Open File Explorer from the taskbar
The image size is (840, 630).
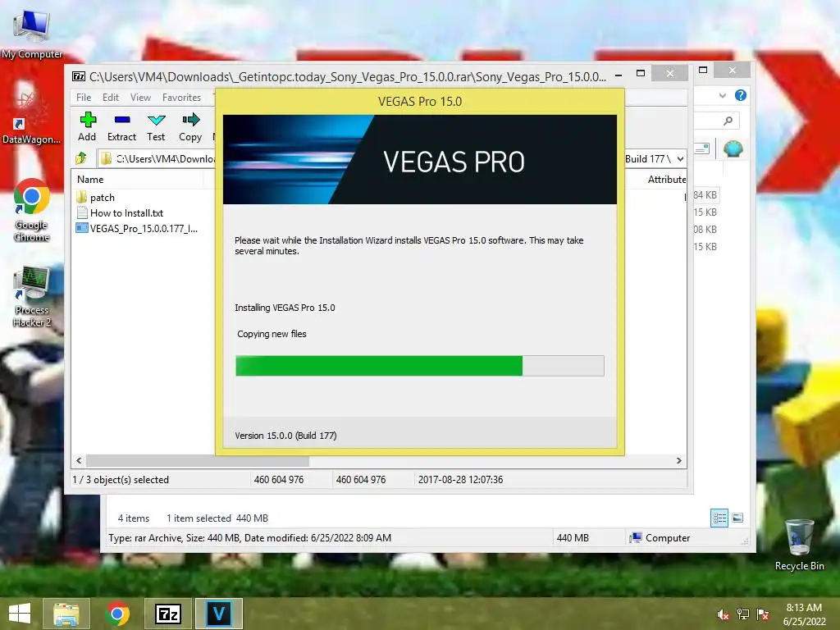click(66, 614)
